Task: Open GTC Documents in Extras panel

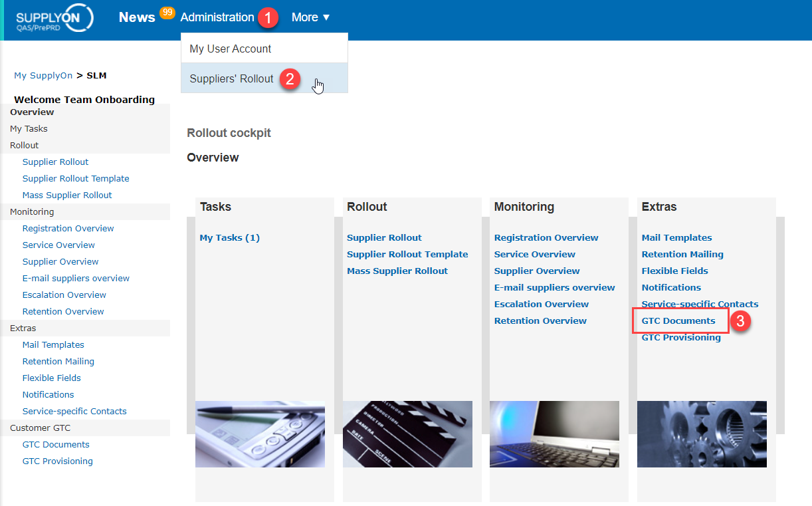Action: [678, 320]
